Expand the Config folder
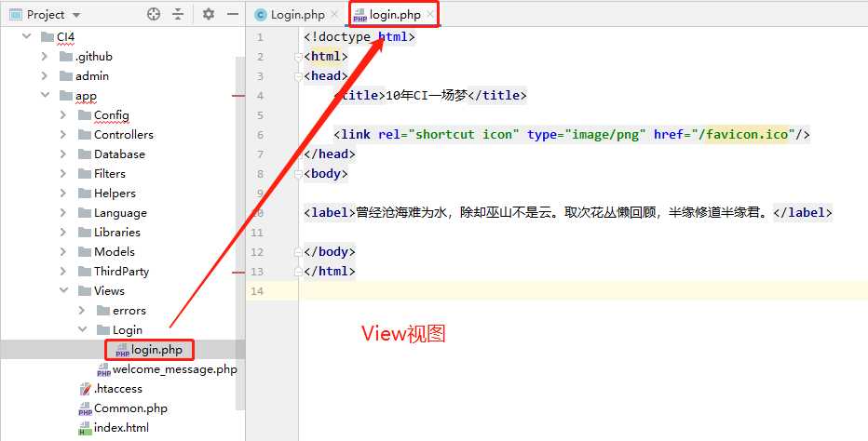 [x=63, y=115]
